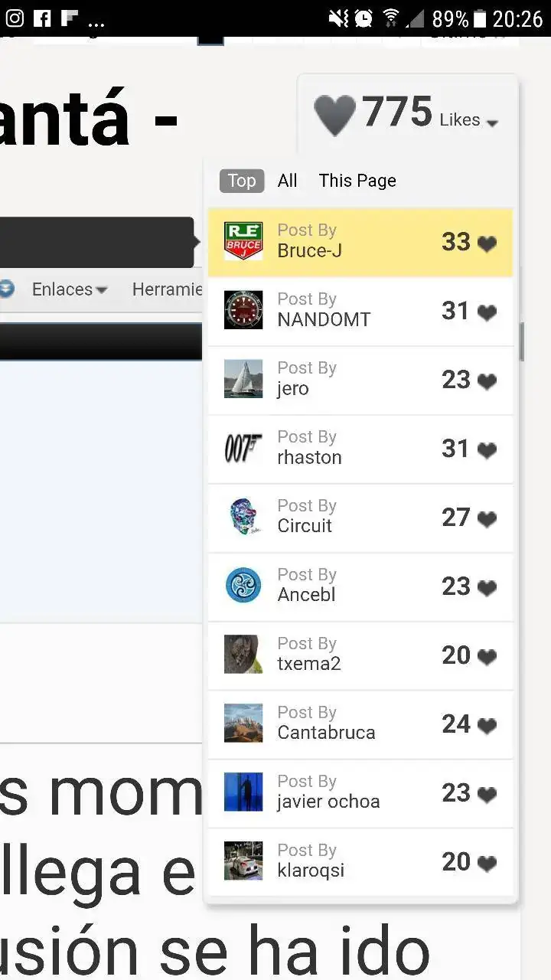Viewport: 551px width, 980px height.
Task: Switch to the All tab
Action: [x=288, y=181]
